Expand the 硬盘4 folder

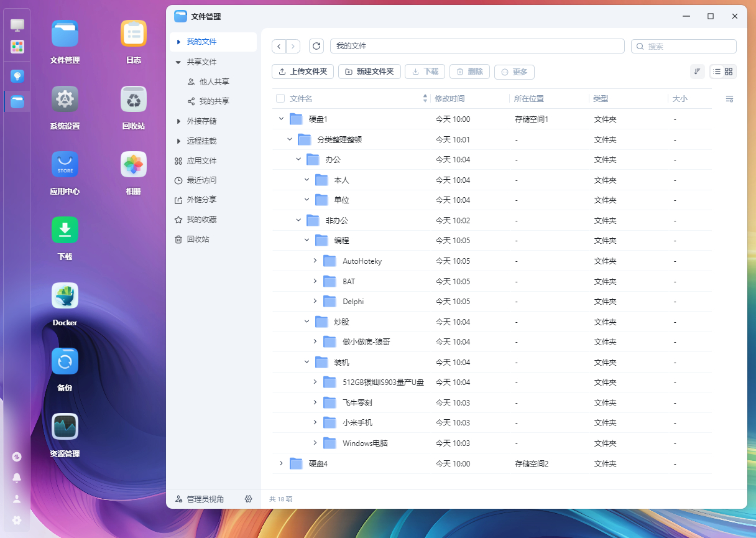point(281,463)
